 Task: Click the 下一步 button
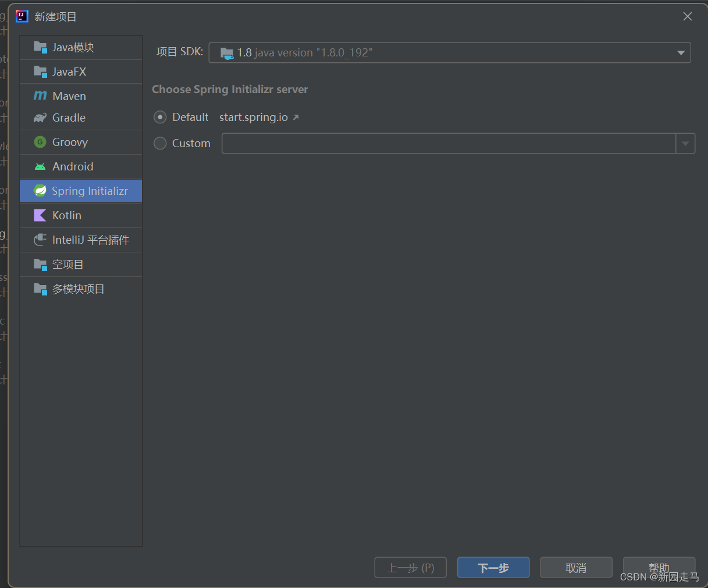(x=493, y=568)
